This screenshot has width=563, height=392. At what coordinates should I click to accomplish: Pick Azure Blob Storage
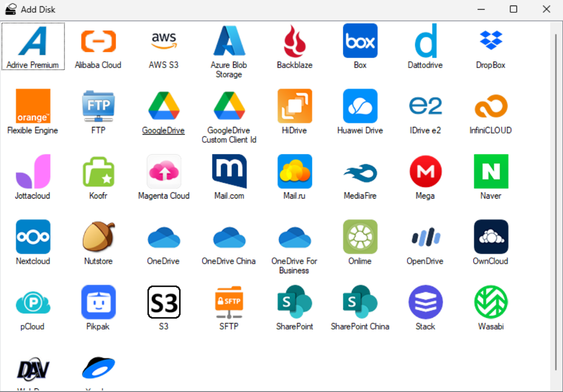(x=229, y=41)
